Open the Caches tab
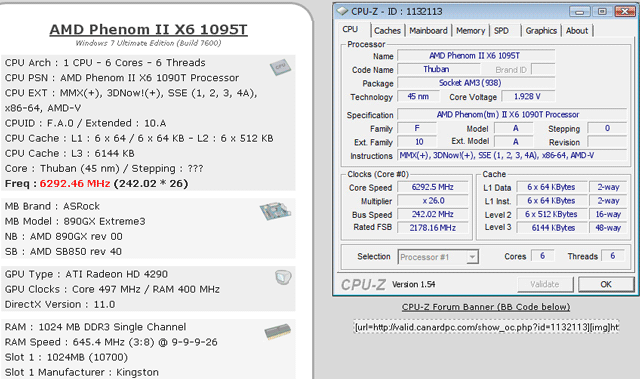Image resolution: width=640 pixels, height=379 pixels. click(x=387, y=31)
